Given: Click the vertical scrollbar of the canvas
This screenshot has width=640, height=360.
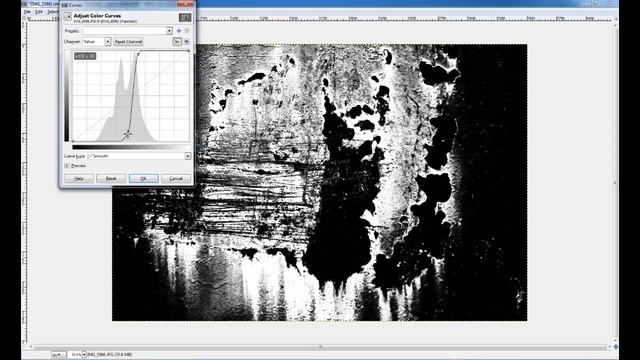Looking at the screenshot, I should [x=616, y=183].
